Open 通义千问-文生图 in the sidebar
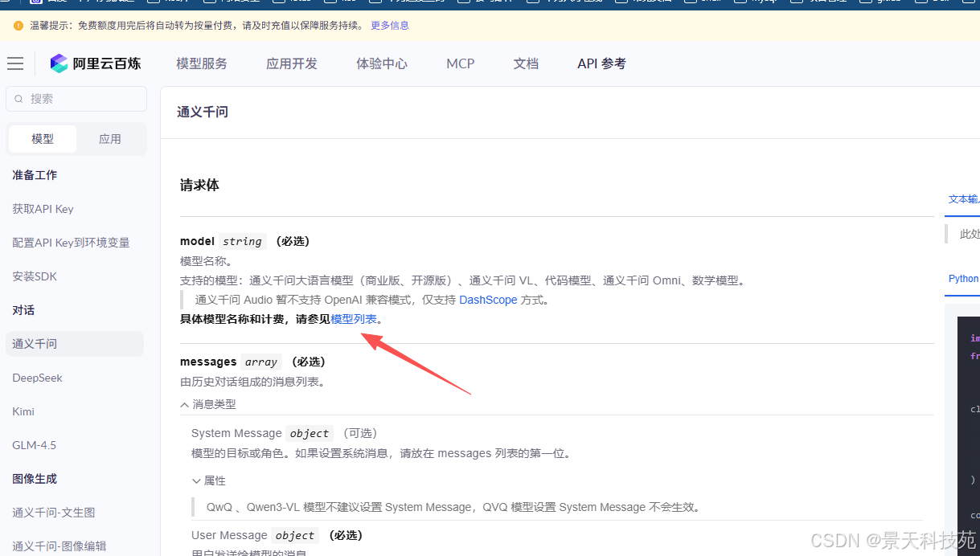Image resolution: width=980 pixels, height=556 pixels. (54, 513)
